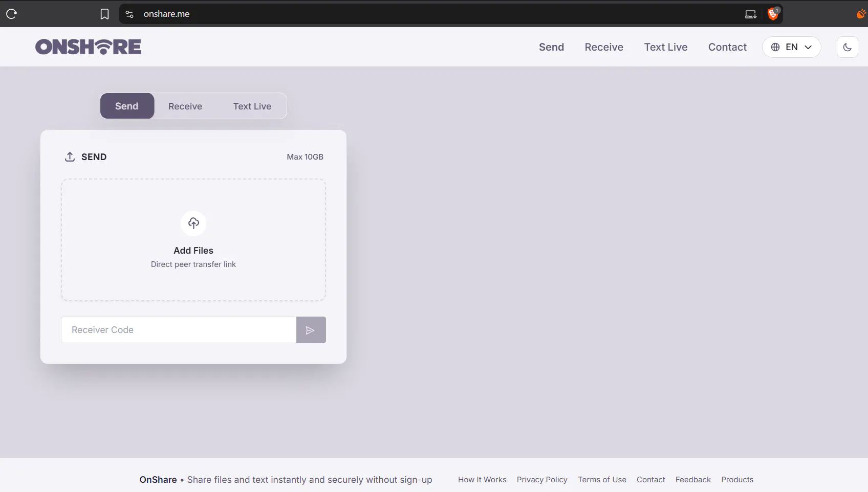Select the Send tab above the card
Image resolution: width=868 pixels, height=492 pixels.
(127, 106)
